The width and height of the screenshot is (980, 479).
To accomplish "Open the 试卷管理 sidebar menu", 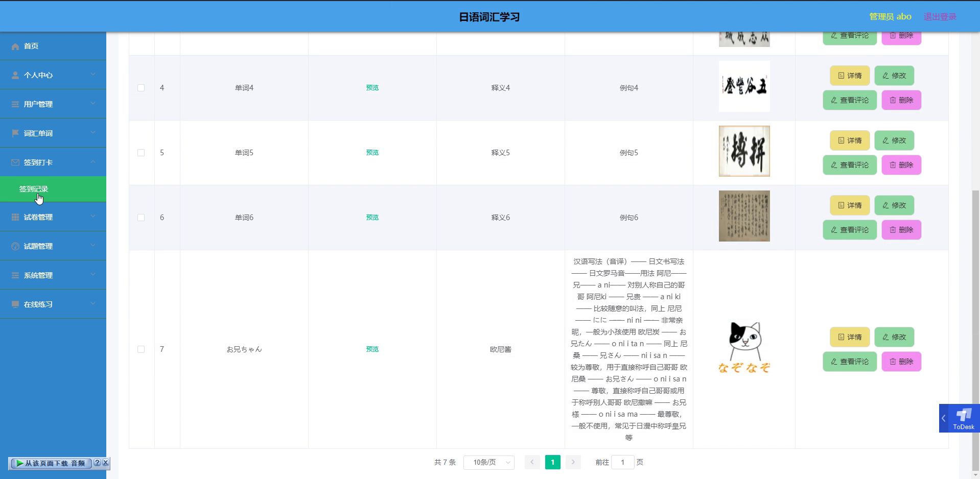I will (x=53, y=217).
